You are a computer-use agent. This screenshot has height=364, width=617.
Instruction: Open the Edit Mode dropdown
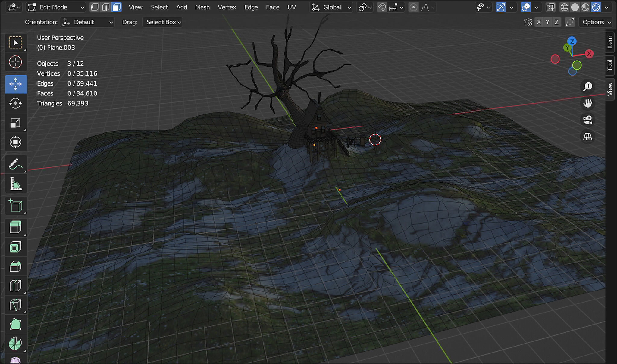tap(56, 7)
